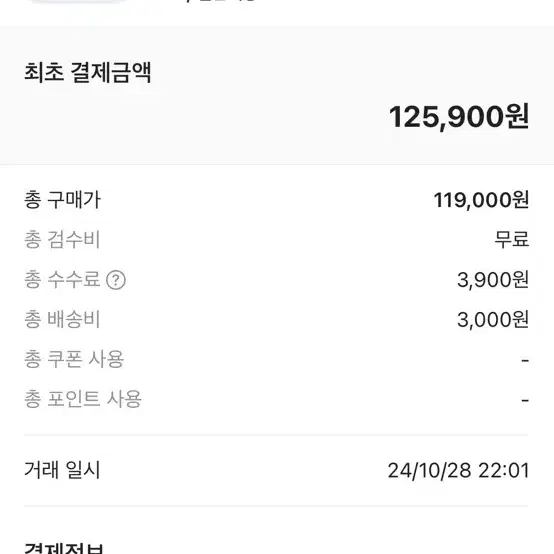Image resolution: width=554 pixels, height=554 pixels.
Task: Tap the 3,900원 fee amount
Action: (x=493, y=280)
